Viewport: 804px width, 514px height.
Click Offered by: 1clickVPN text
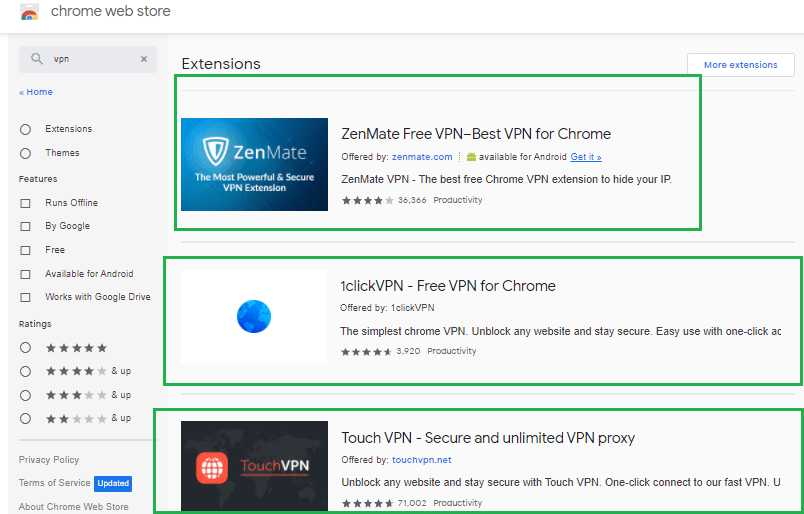pyautogui.click(x=387, y=308)
